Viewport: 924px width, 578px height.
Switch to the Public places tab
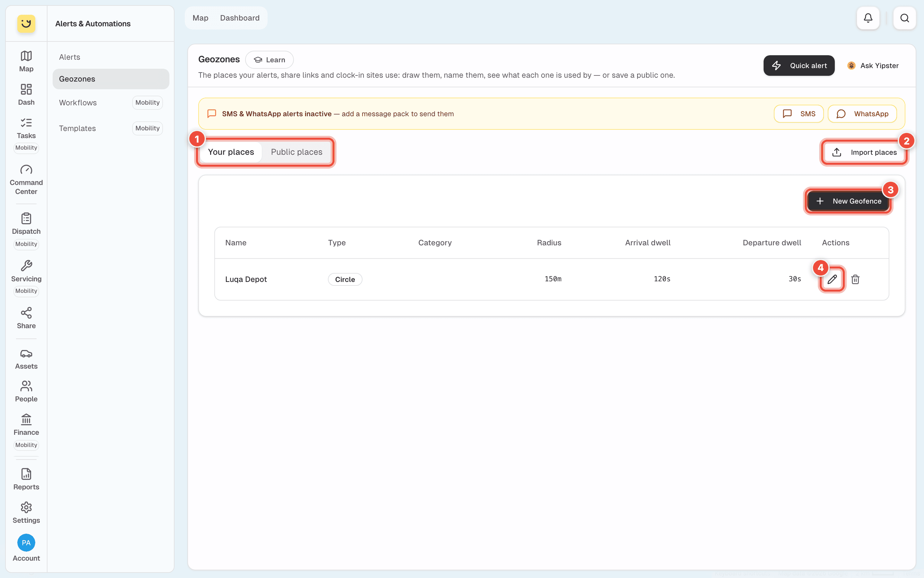point(296,152)
